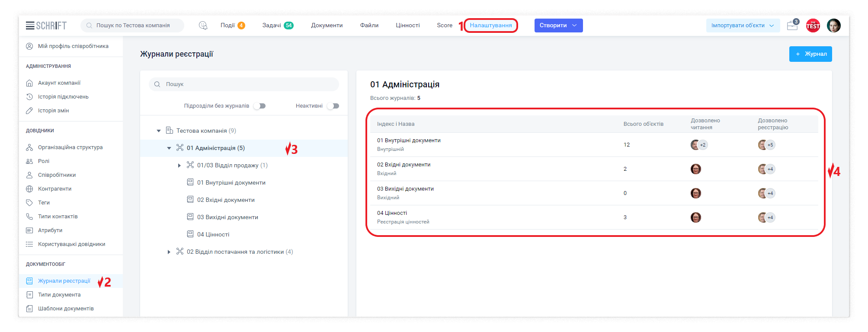Open the inbox tray icon with badge 3
The image size is (868, 332).
[x=792, y=26]
